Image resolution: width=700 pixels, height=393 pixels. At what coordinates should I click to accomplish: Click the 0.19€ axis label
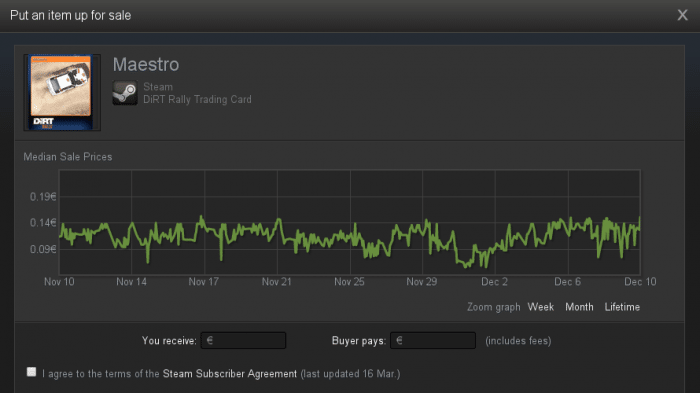pos(43,197)
